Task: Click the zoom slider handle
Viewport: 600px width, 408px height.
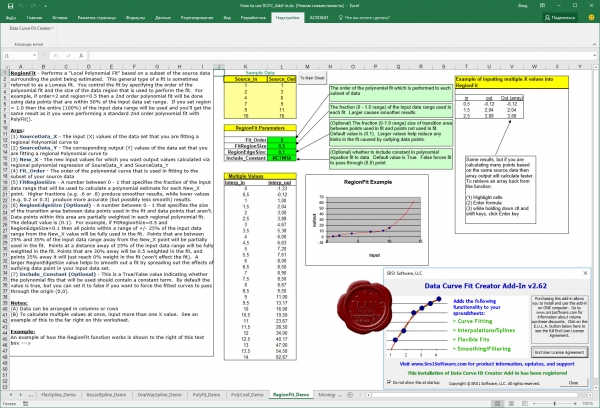Action: pyautogui.click(x=554, y=404)
